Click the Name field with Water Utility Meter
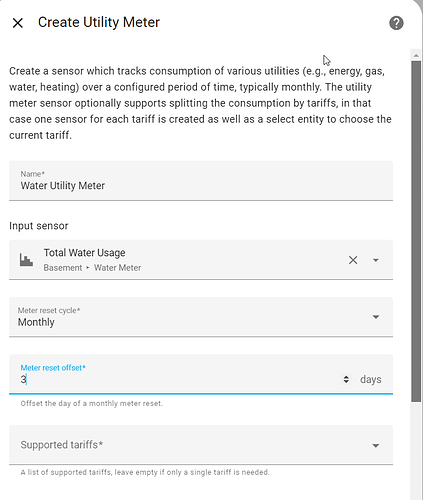The height and width of the screenshot is (500, 423). pyautogui.click(x=201, y=181)
